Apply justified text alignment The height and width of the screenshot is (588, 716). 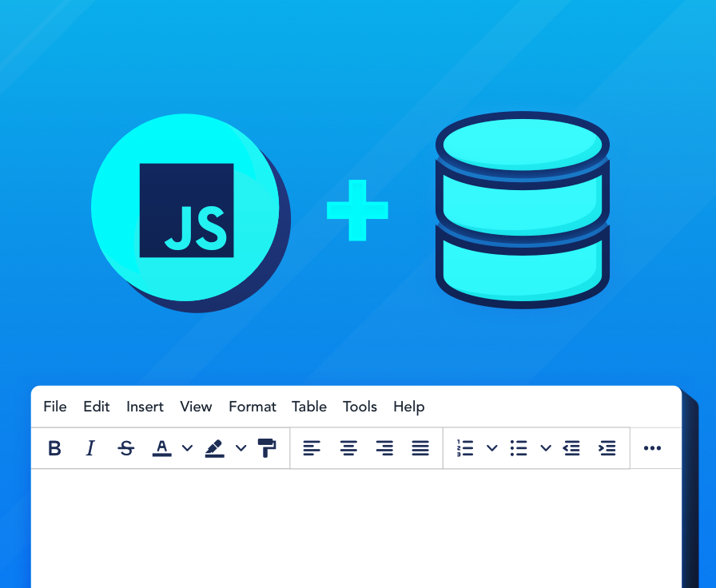point(420,448)
